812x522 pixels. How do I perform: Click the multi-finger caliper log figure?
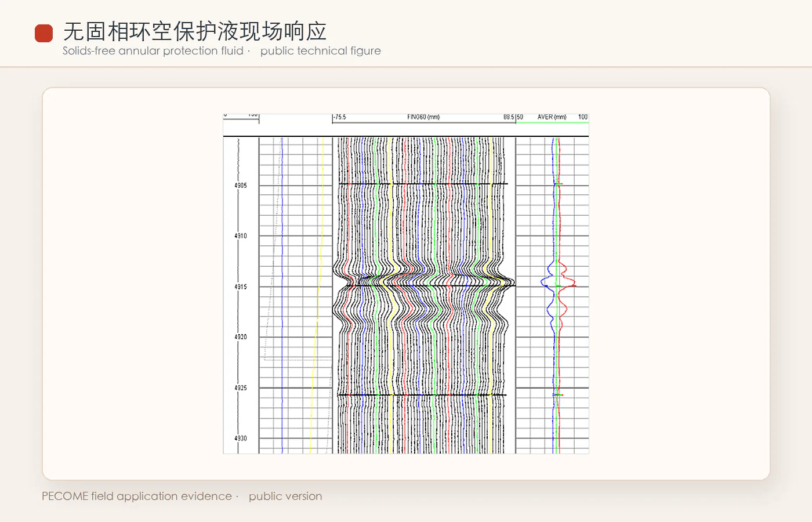pyautogui.click(x=406, y=284)
